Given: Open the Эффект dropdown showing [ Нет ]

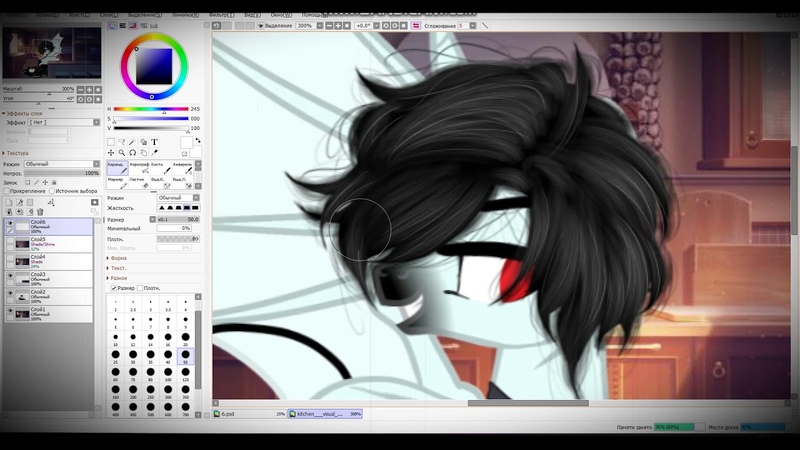Looking at the screenshot, I should [x=64, y=122].
